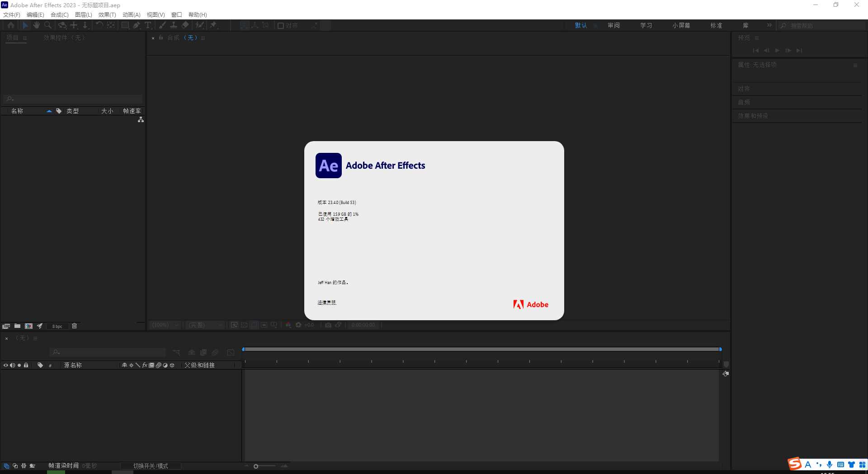Viewport: 868px width, 474px height.
Task: Open the magnification (100%) dropdown
Action: [165, 325]
